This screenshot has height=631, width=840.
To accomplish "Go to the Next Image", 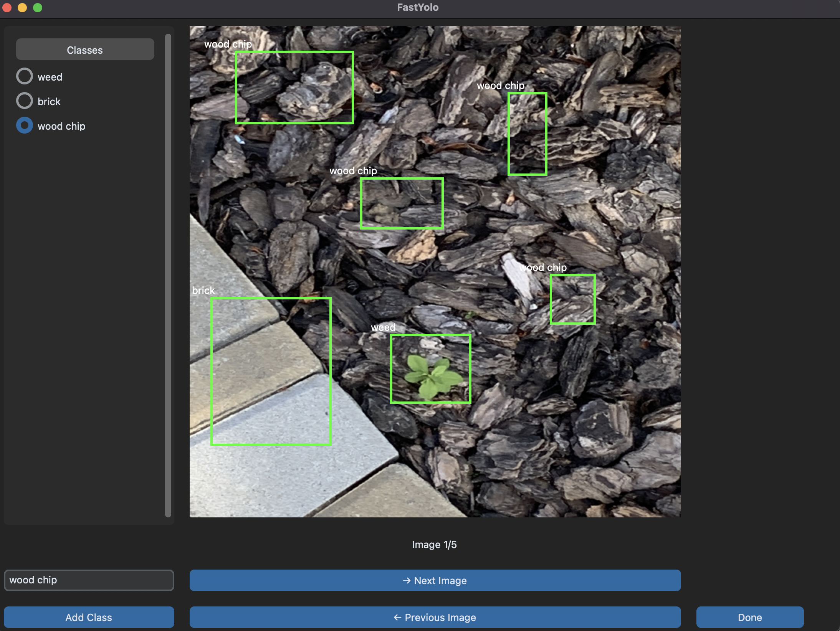I will (435, 580).
